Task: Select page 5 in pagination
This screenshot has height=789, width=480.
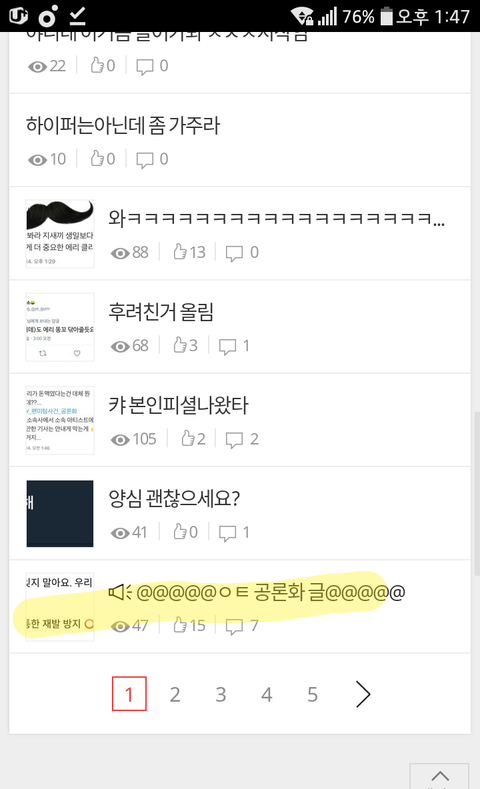Action: pos(312,694)
